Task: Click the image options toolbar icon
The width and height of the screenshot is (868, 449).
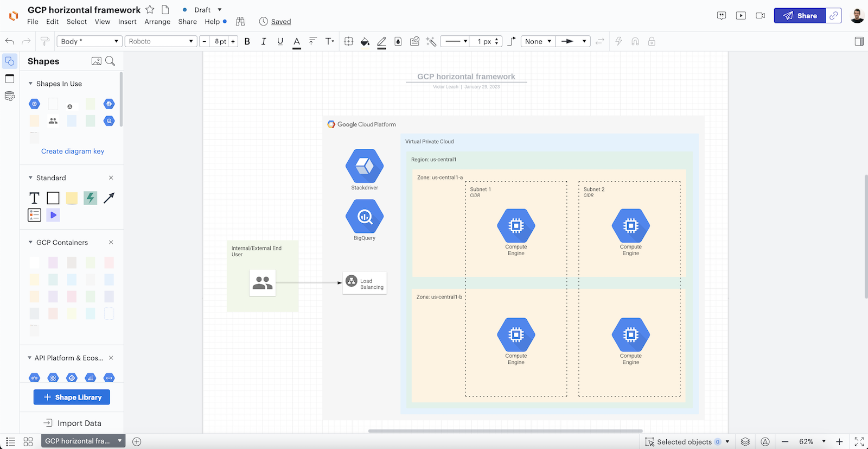Action: pyautogui.click(x=414, y=41)
